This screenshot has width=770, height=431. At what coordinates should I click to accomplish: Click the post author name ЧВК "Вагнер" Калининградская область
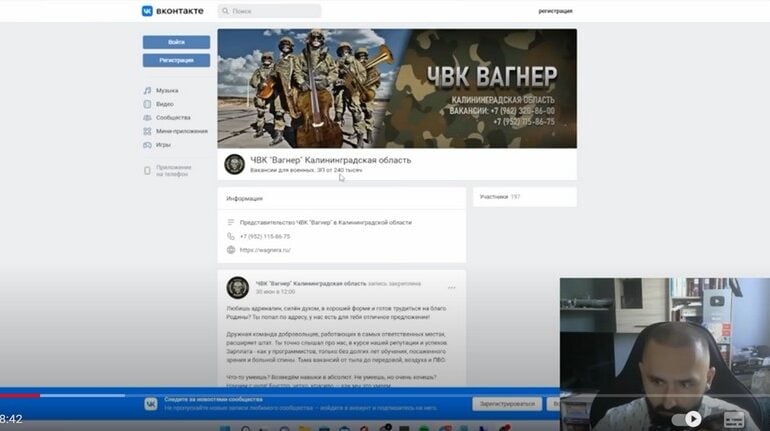click(x=311, y=284)
